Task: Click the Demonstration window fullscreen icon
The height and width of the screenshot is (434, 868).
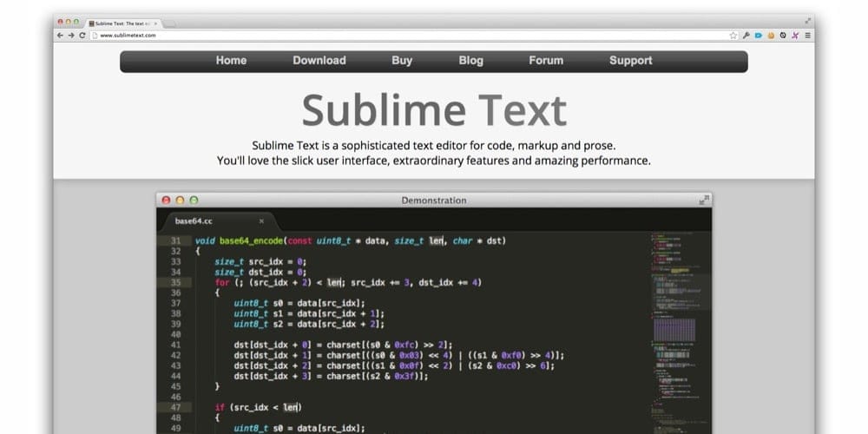Action: click(x=704, y=201)
